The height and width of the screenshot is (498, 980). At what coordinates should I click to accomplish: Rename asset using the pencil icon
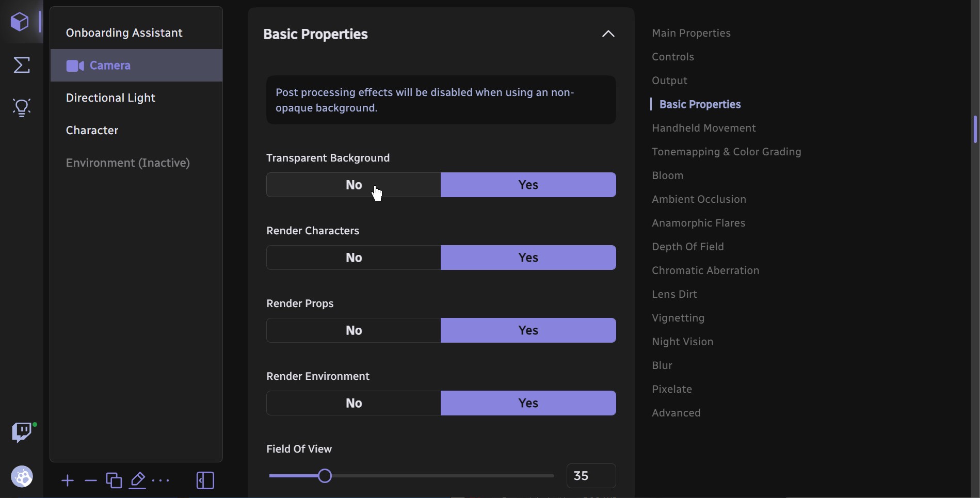137,481
